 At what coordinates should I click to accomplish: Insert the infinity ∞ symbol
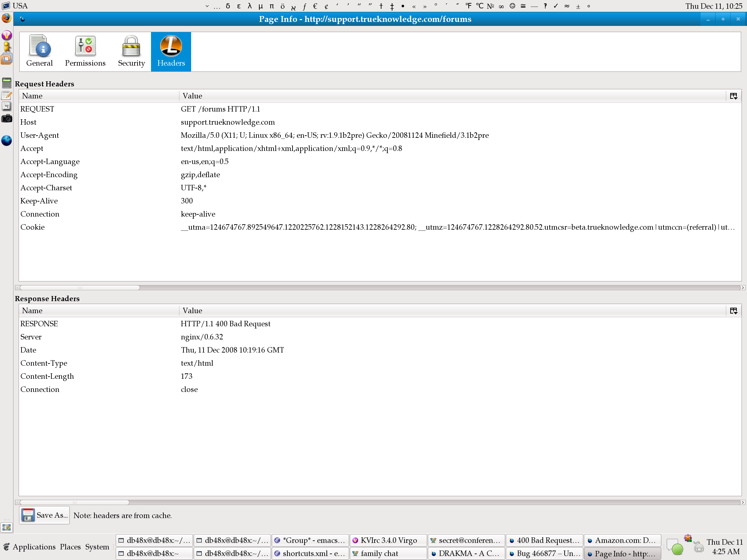(502, 6)
